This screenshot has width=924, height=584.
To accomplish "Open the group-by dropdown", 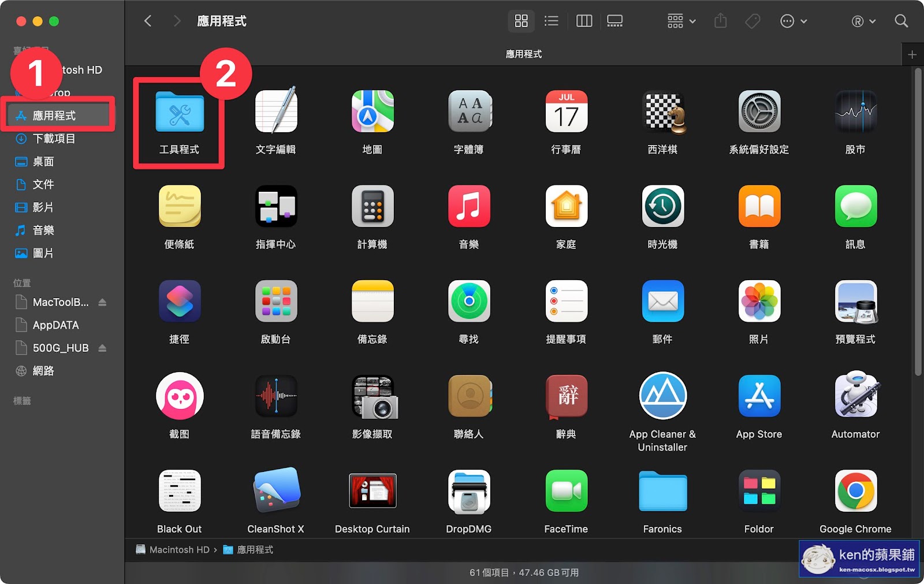I will point(681,21).
